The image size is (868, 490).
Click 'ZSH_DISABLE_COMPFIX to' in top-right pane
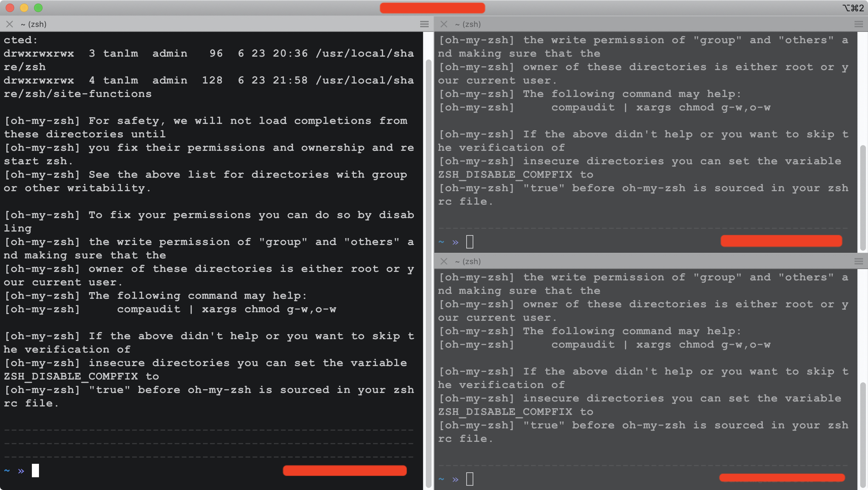[x=516, y=175]
